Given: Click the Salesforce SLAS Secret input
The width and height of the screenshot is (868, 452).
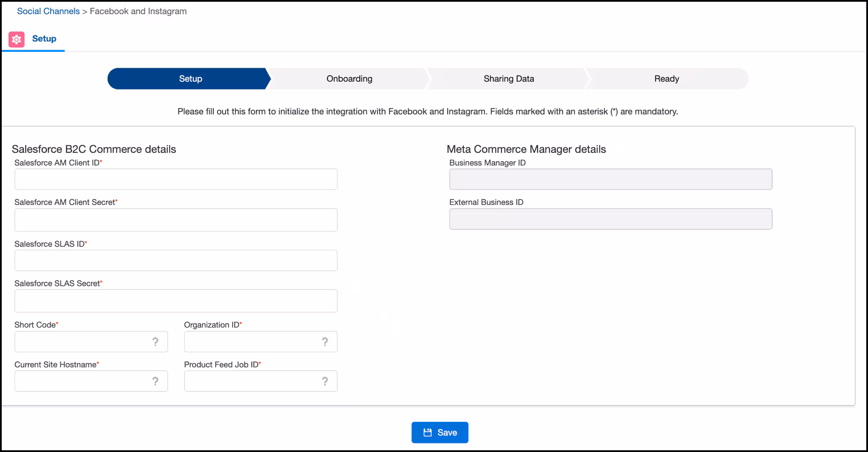Looking at the screenshot, I should coord(176,301).
